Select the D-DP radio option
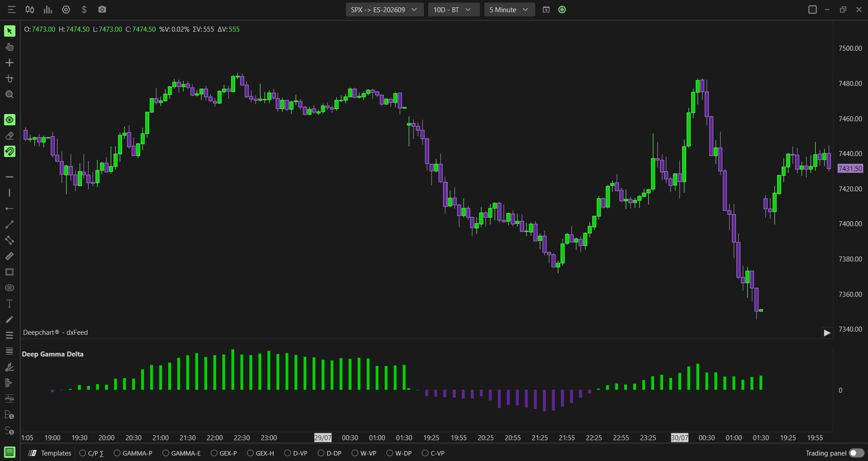The width and height of the screenshot is (868, 461). [x=330, y=453]
